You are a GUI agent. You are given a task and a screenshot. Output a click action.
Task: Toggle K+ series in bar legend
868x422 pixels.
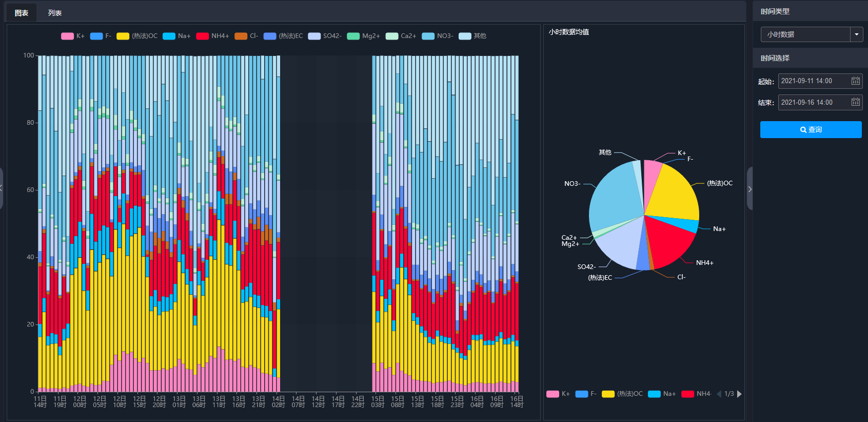[x=73, y=36]
